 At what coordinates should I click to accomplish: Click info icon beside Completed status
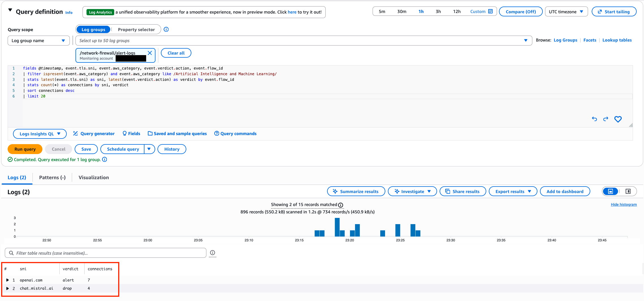coord(105,159)
